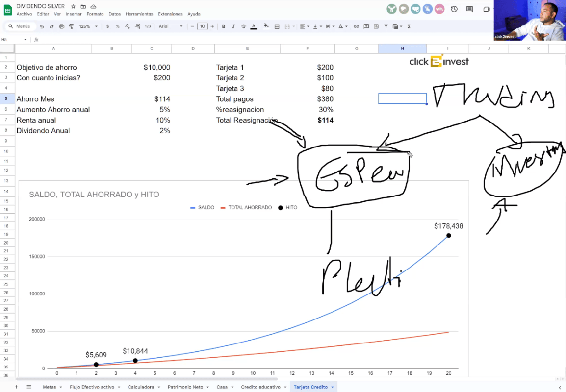
Task: Check the cloud document status icon
Action: [x=94, y=6]
